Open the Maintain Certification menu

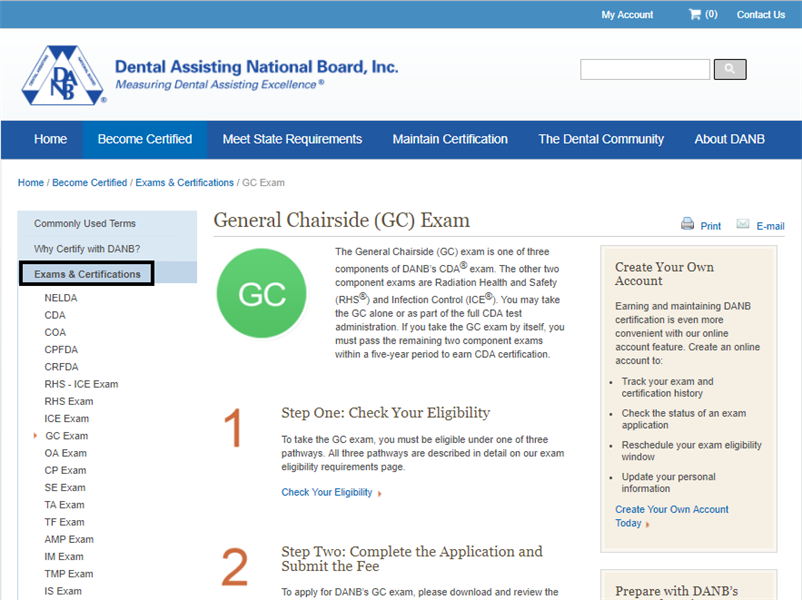pos(449,139)
